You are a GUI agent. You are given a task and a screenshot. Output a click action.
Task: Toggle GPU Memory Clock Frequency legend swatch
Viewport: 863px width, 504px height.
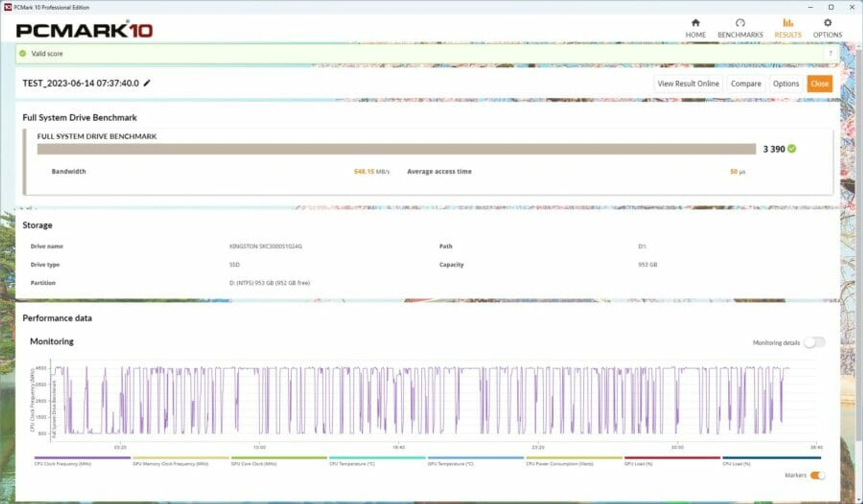181,458
